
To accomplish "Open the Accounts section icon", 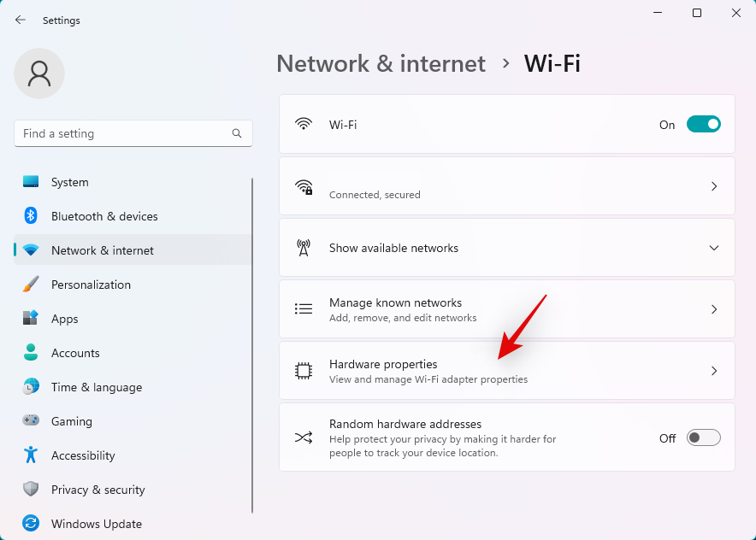I will click(x=29, y=353).
